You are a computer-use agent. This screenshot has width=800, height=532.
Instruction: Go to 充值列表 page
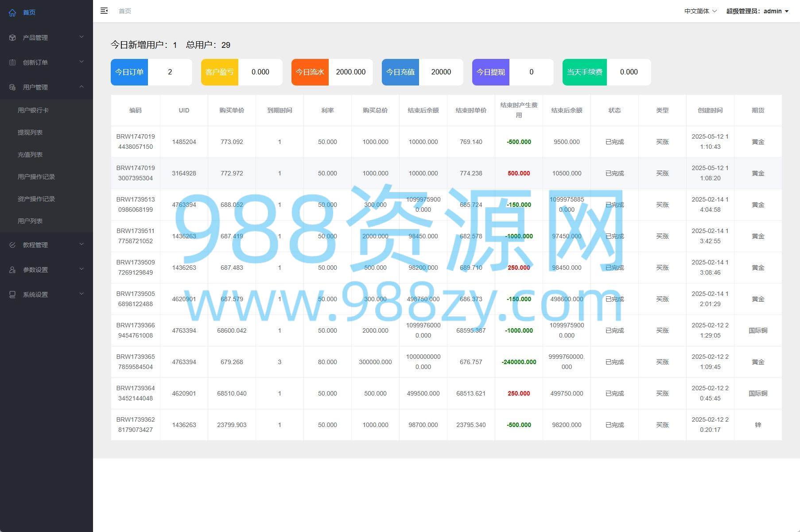point(30,155)
